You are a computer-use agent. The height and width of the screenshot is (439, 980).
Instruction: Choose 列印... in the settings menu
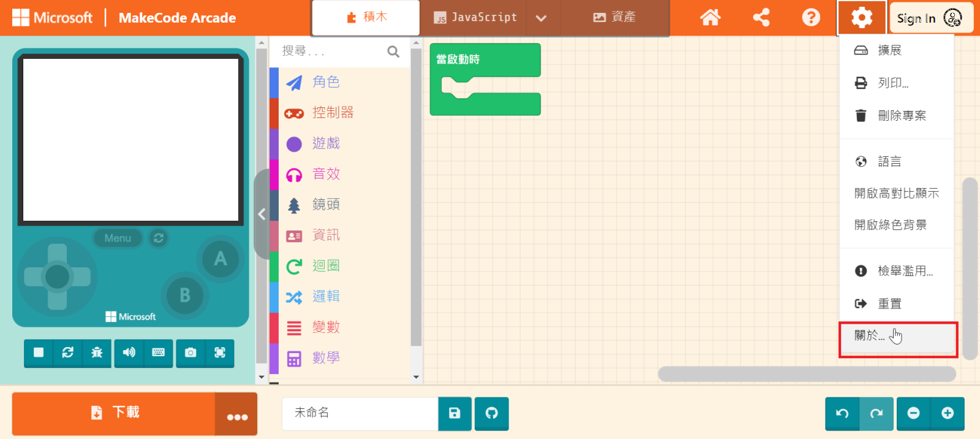point(897,83)
